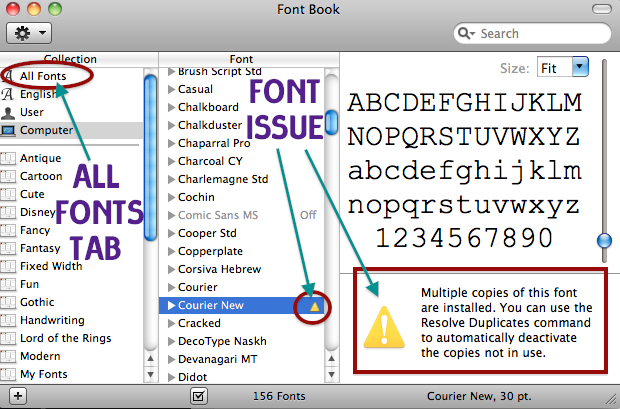Click the Disney collection icon
Image resolution: width=620 pixels, height=409 pixels.
(8, 212)
